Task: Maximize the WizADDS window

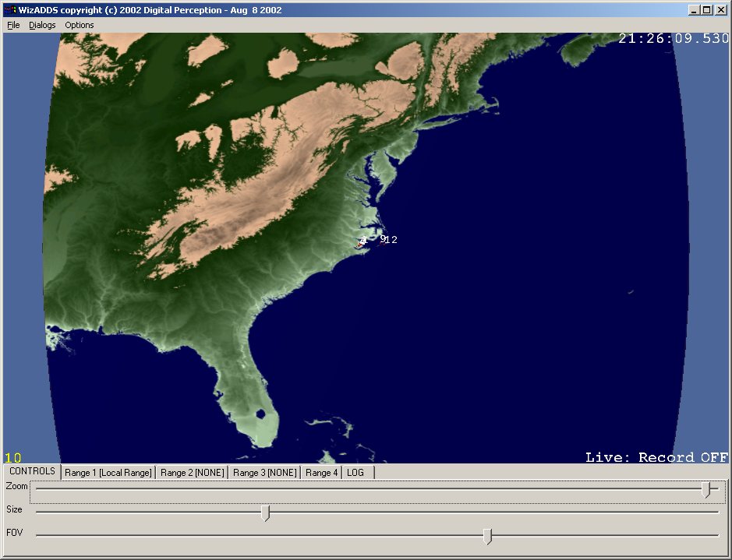Action: coord(706,10)
